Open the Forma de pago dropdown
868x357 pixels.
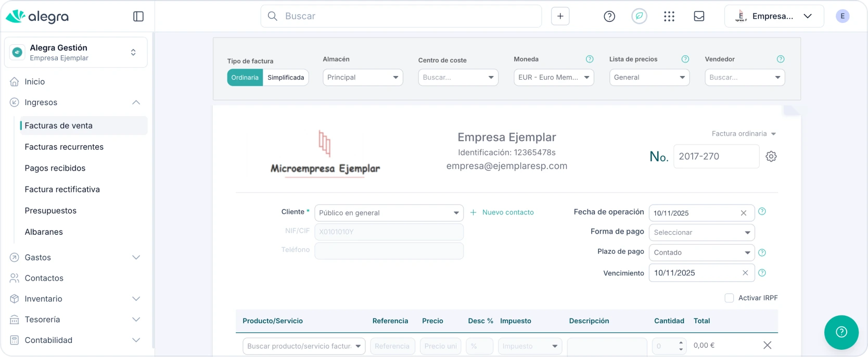pos(701,232)
